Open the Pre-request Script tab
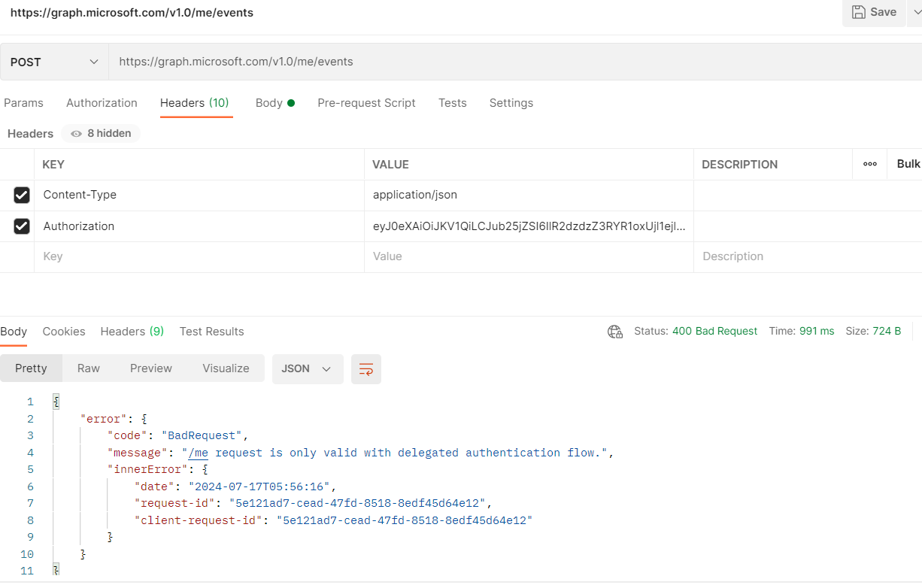The height and width of the screenshot is (588, 922). pyautogui.click(x=366, y=103)
